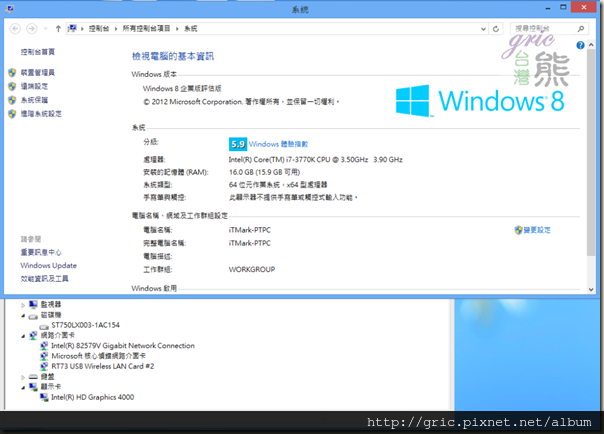Select RT73 USB Wireless LAN Card #2
The height and width of the screenshot is (434, 604).
(103, 366)
